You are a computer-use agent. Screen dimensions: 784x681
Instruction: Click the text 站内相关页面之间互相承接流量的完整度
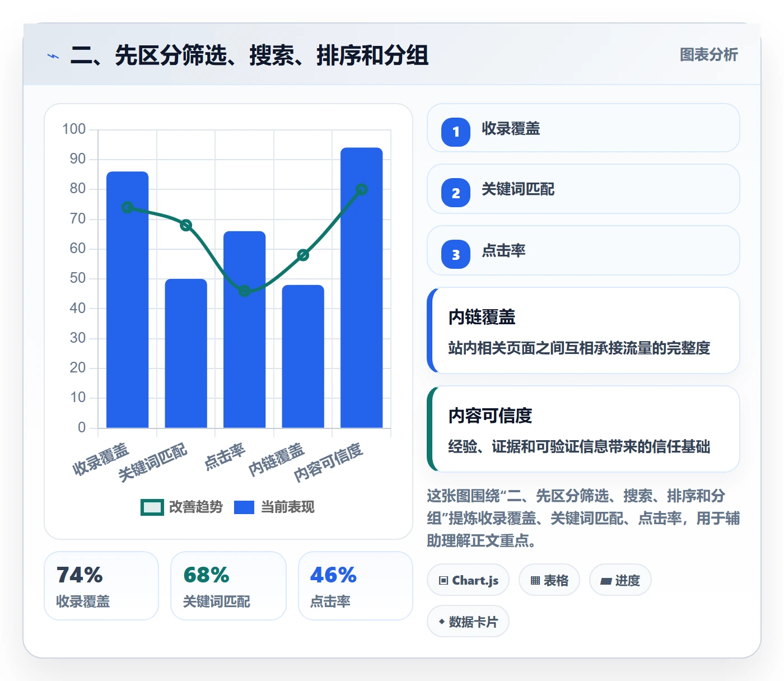[579, 348]
